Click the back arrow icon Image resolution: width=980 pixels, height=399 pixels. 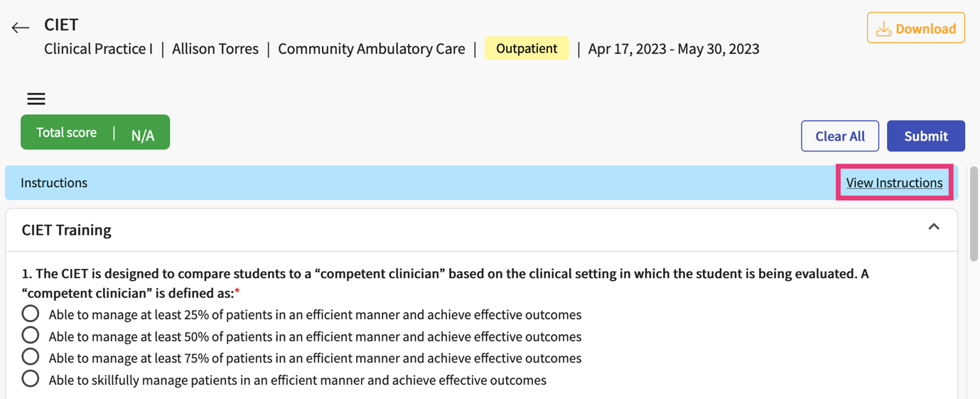21,28
